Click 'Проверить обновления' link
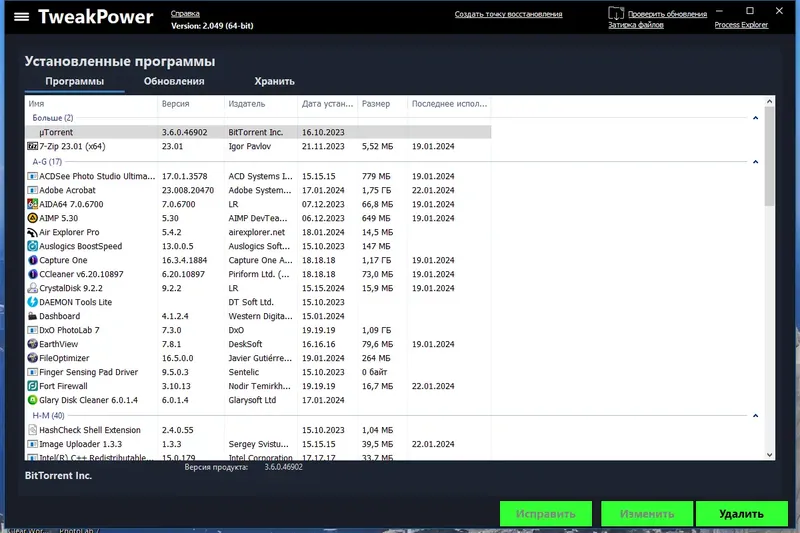This screenshot has width=800, height=533. [x=667, y=14]
